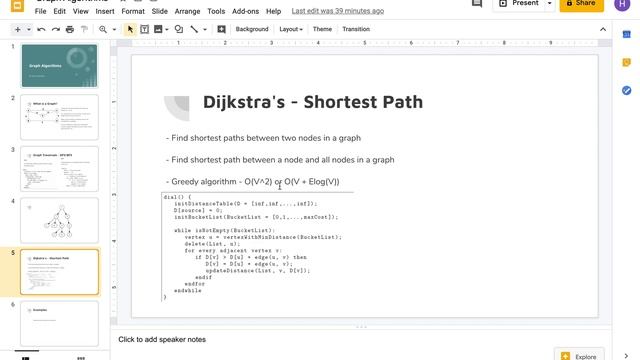The height and width of the screenshot is (360, 640).
Task: Click the Paint format icon
Action: (x=84, y=29)
